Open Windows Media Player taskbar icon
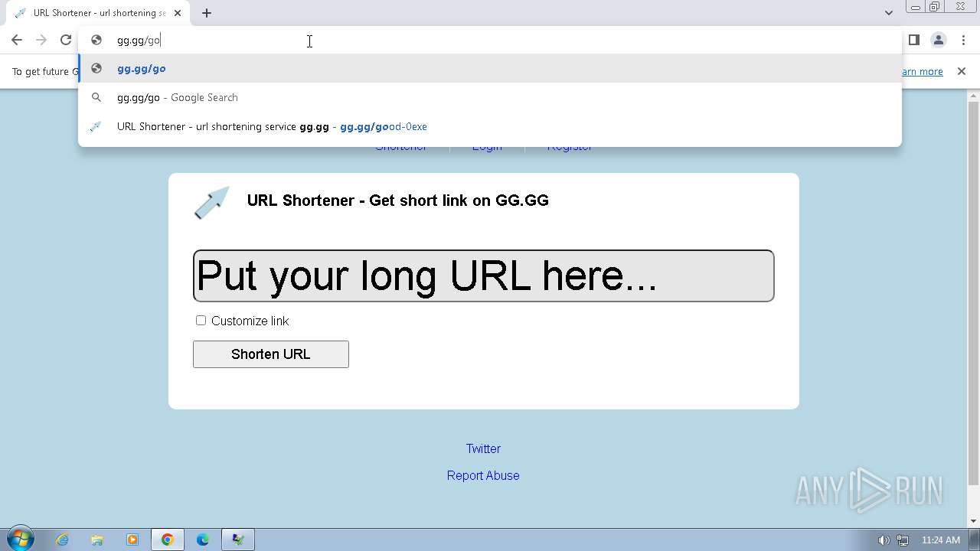 (132, 540)
